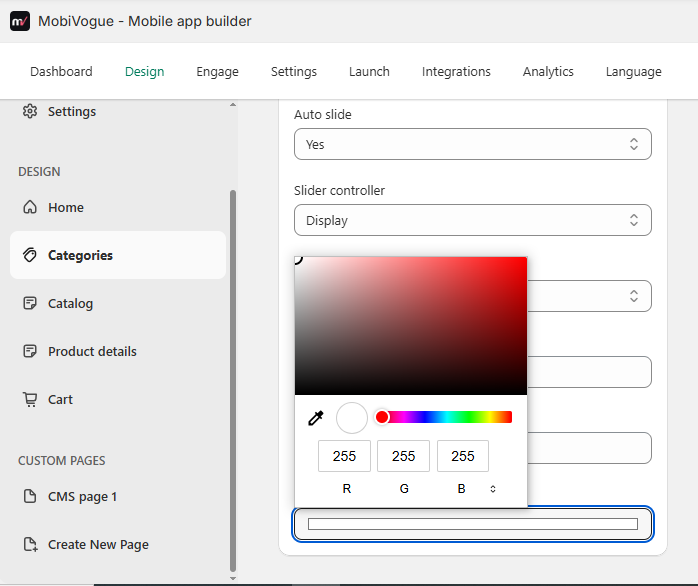The image size is (698, 586).
Task: Activate the eyedropper color picker tool
Action: [x=316, y=418]
